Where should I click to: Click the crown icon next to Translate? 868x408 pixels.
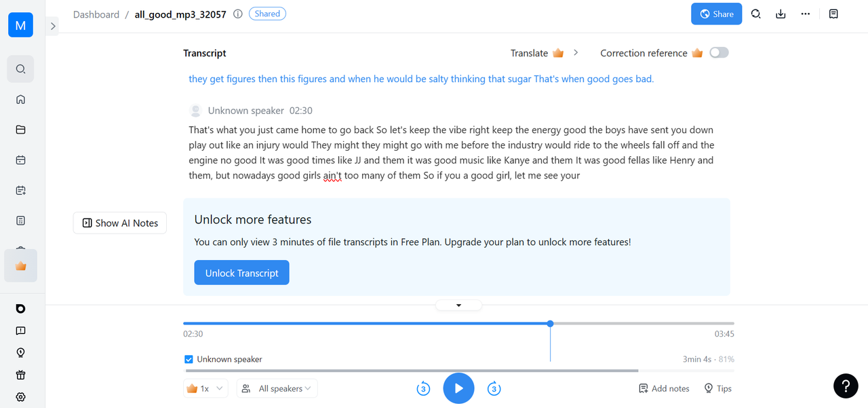pos(558,53)
